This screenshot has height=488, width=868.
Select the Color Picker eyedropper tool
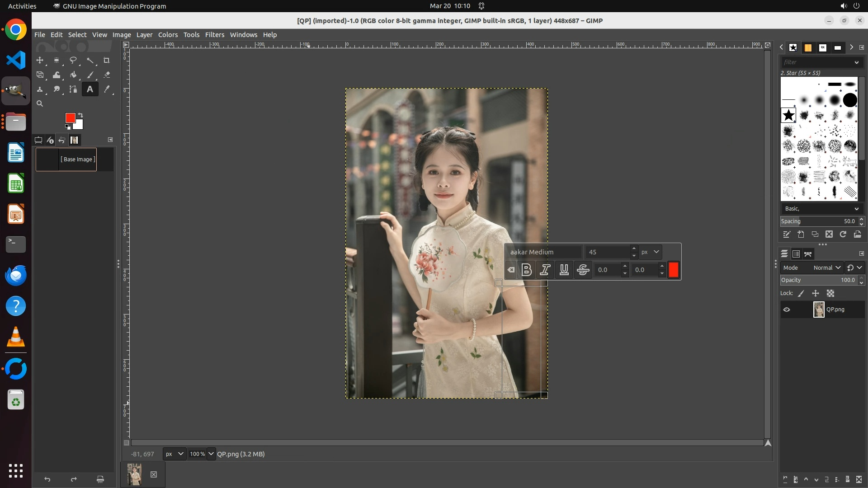(x=107, y=89)
